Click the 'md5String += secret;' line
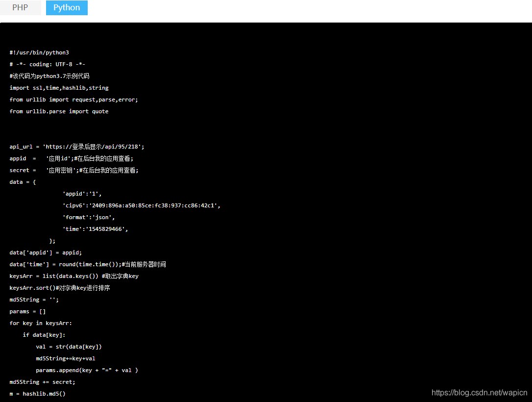 click(x=43, y=382)
